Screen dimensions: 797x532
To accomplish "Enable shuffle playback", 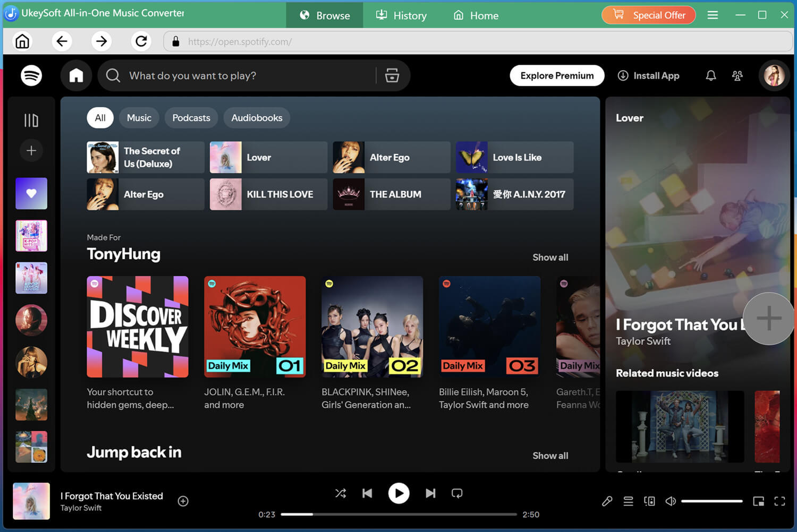I will pyautogui.click(x=341, y=493).
